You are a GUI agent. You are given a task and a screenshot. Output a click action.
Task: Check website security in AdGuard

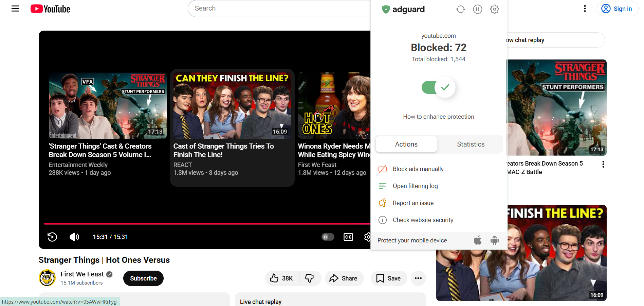click(423, 220)
